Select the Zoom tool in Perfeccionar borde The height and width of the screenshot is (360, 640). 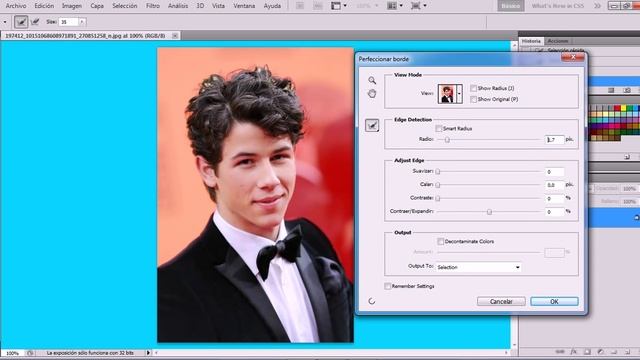tap(372, 80)
